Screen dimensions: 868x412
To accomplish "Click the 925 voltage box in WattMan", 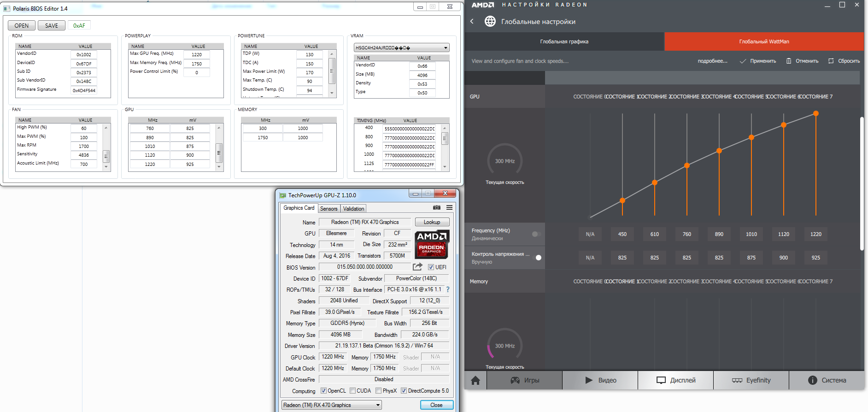I will click(x=816, y=258).
